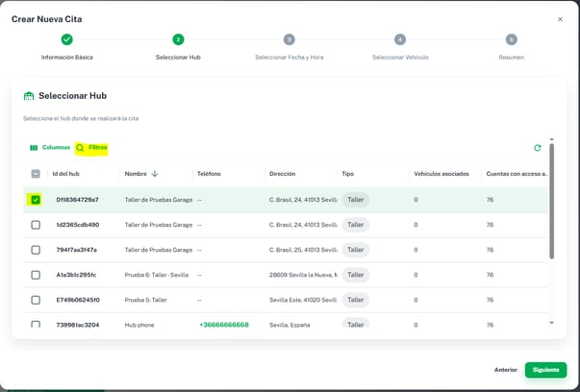Toggle the select-all header checkbox
Screen dimensions: 580x392
coord(36,174)
